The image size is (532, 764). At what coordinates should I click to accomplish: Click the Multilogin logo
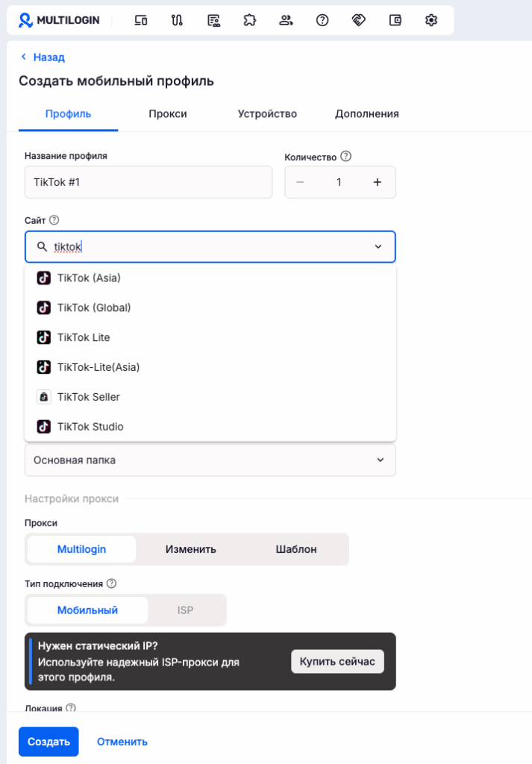(59, 20)
